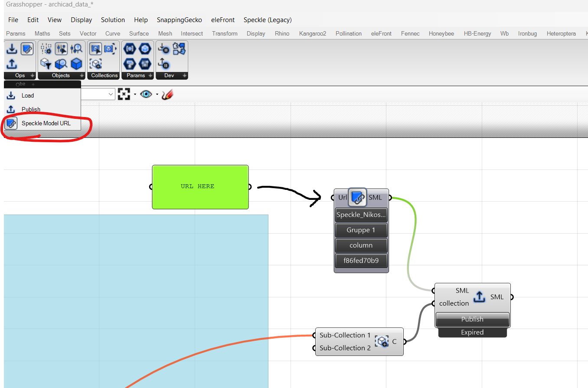Click the Sub-Collection 1 input label
This screenshot has height=388, width=588.
(345, 335)
